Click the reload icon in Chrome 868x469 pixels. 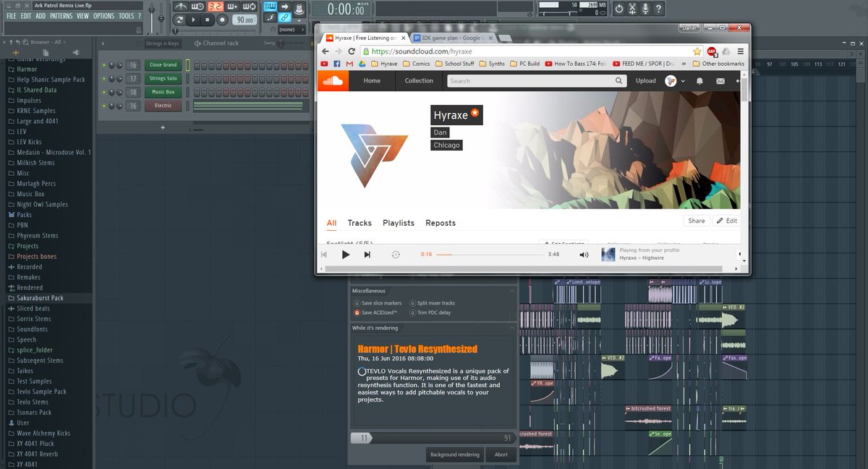(352, 51)
